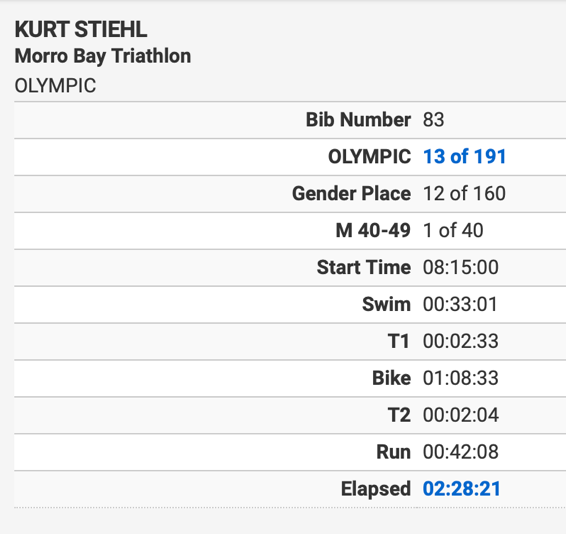This screenshot has height=534, width=566.
Task: Select the Bib Number value 83
Action: click(433, 120)
